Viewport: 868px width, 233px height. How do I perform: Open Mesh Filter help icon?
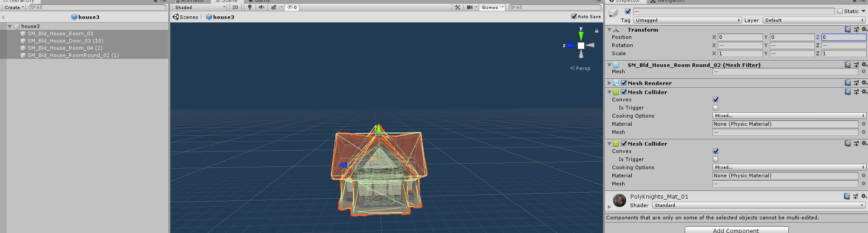pos(848,65)
